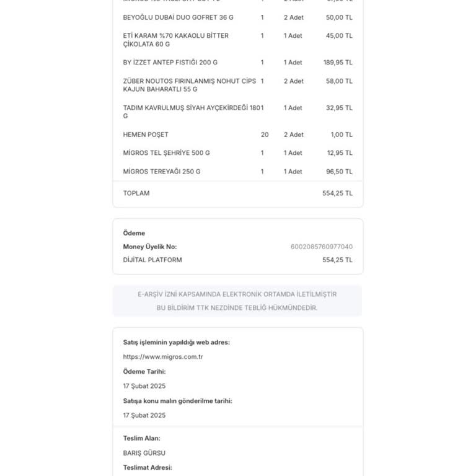Viewport: 476px width, 476px height.
Task: Click the Teslimat Adresi label
Action: point(148,467)
